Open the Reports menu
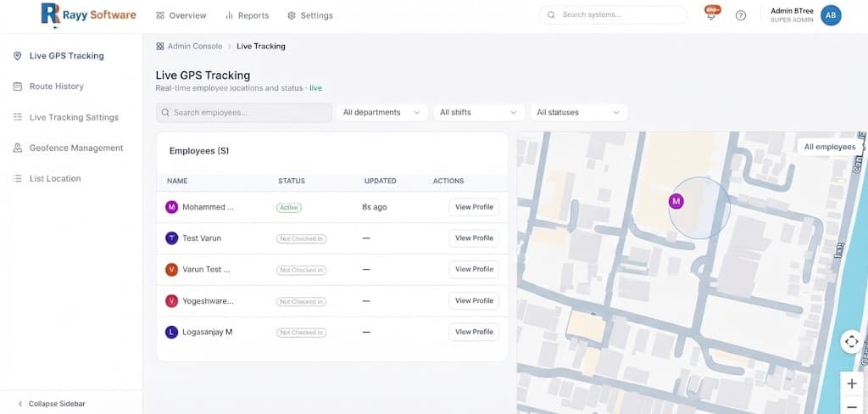The width and height of the screenshot is (868, 414). pos(247,15)
